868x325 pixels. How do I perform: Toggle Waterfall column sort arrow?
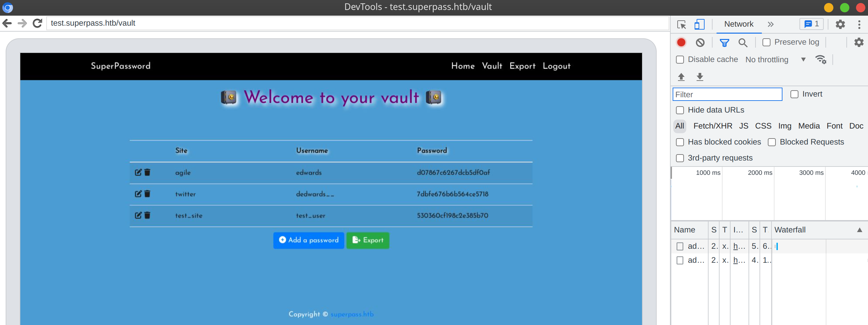pyautogui.click(x=859, y=230)
